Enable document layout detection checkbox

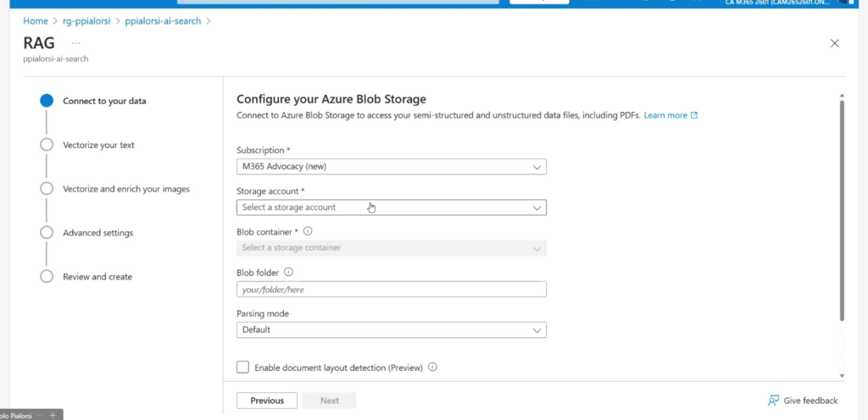pyautogui.click(x=243, y=367)
